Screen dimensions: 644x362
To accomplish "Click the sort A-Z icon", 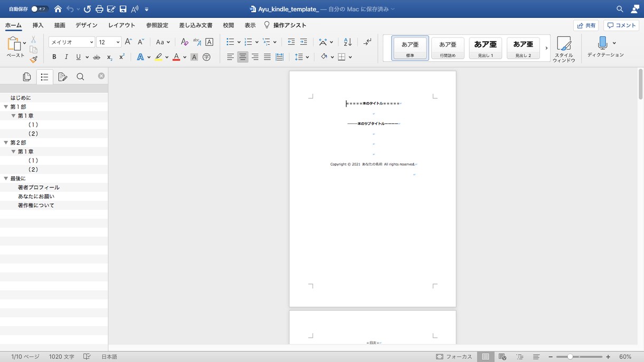I will (347, 42).
